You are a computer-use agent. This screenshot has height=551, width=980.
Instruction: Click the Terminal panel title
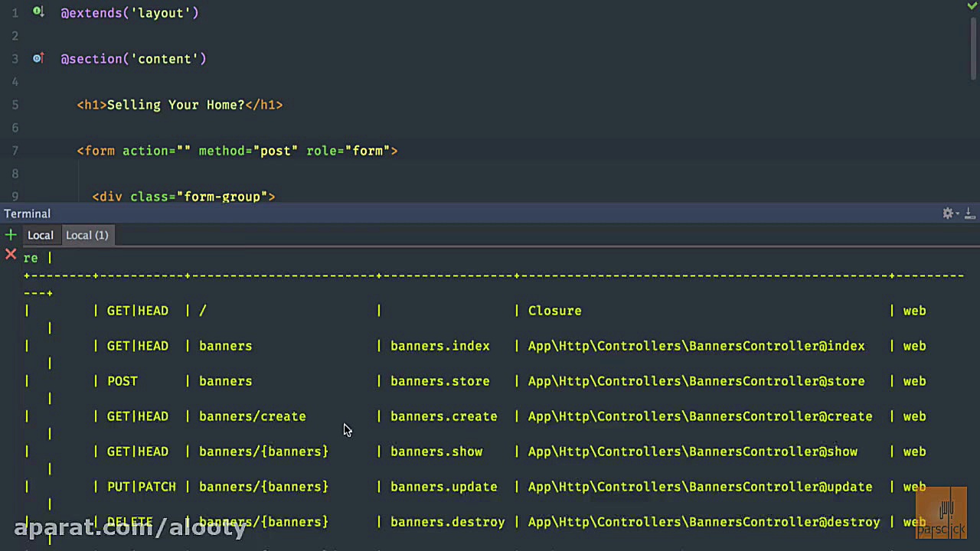27,214
